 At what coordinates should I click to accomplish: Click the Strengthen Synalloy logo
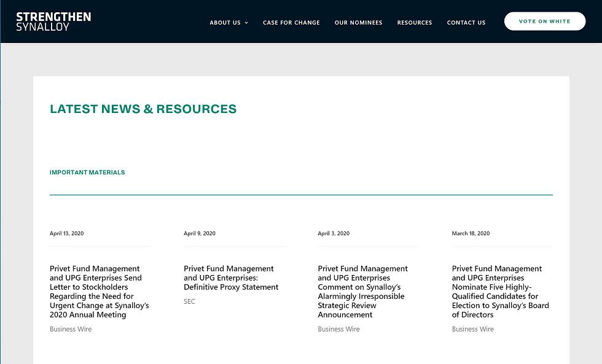click(53, 21)
